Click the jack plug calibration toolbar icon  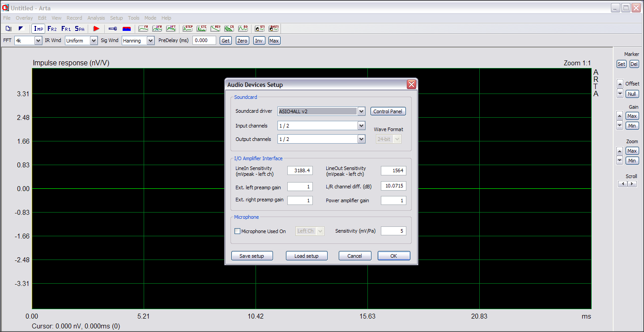coord(113,29)
